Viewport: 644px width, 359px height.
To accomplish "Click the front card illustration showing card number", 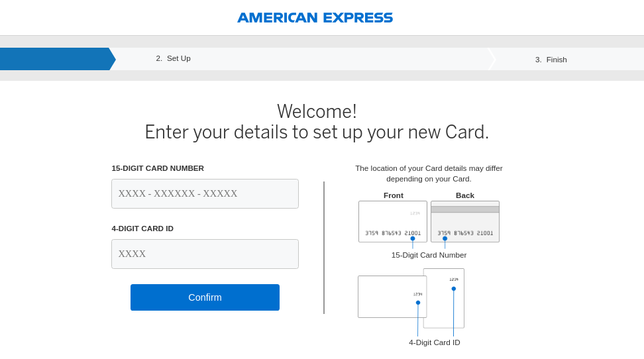I will point(392,221).
